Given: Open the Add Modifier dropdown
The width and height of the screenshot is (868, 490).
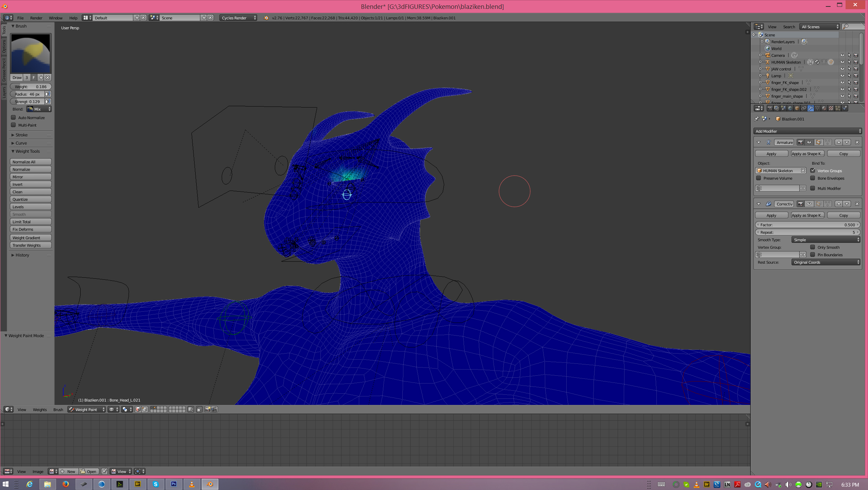Looking at the screenshot, I should [x=807, y=131].
